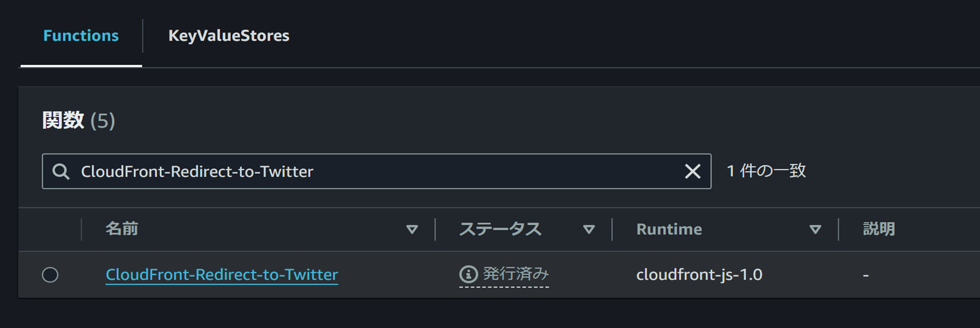Image resolution: width=980 pixels, height=328 pixels.
Task: Clear the search query using the X icon
Action: [x=693, y=172]
